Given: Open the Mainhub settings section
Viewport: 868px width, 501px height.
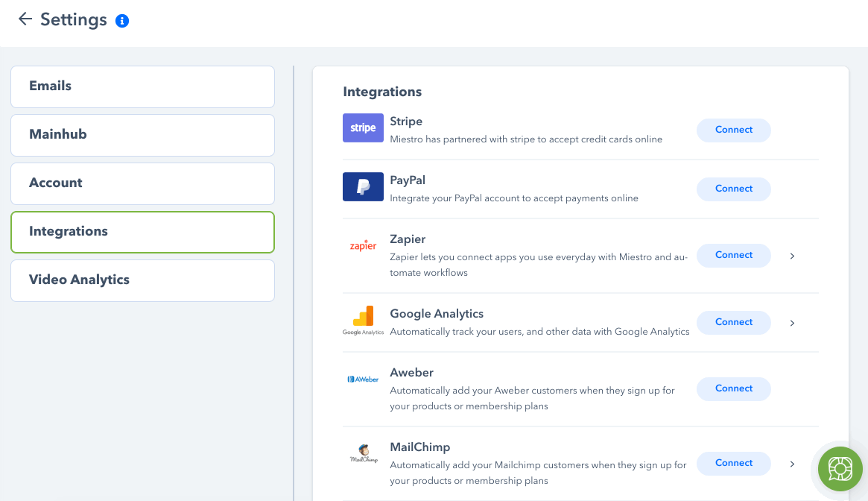Looking at the screenshot, I should (143, 135).
